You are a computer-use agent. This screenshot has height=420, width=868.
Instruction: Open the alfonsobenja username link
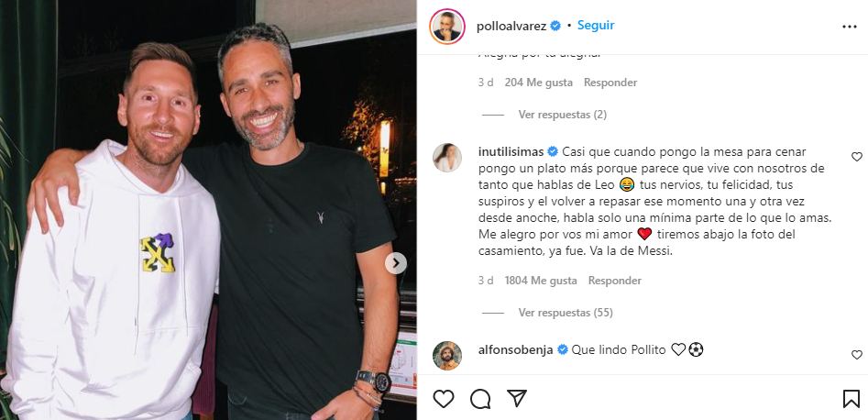pyautogui.click(x=515, y=349)
